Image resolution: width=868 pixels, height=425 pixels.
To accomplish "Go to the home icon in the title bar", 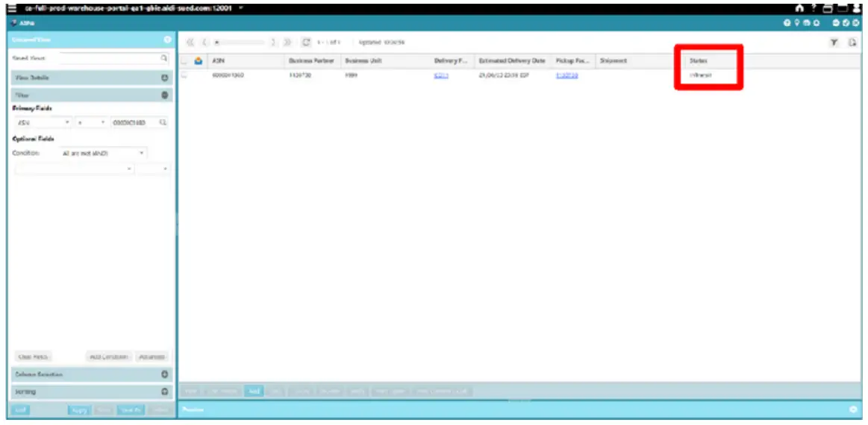I will pos(799,9).
